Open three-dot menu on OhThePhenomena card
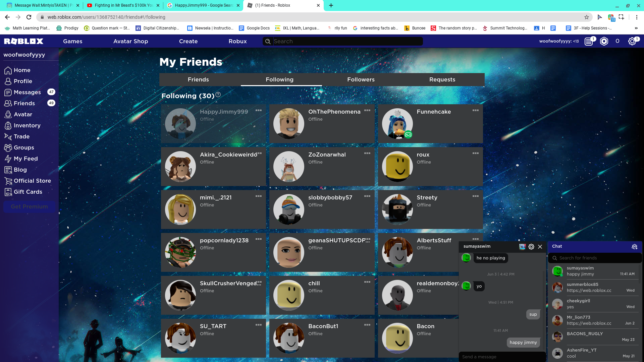The width and height of the screenshot is (644, 362). (367, 110)
